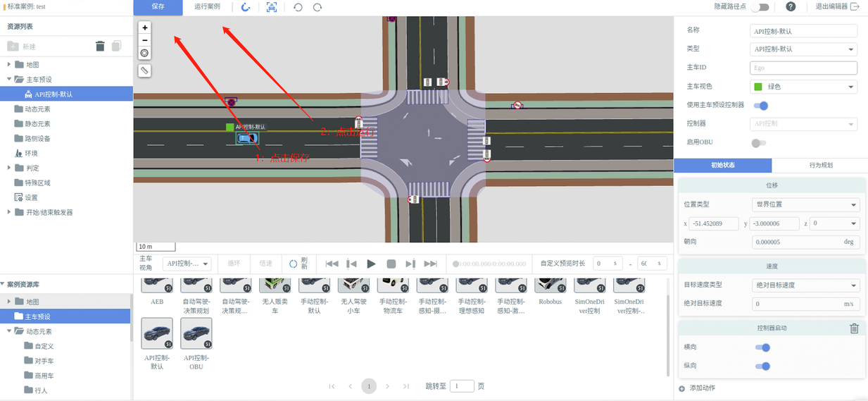Open the 主车视色 green color dropdown
Screen dimensions: 868x401
[x=804, y=87]
